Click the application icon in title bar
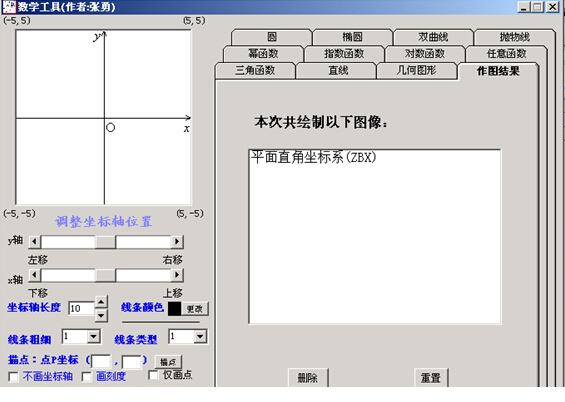This screenshot has width=565, height=402. pyautogui.click(x=9, y=7)
